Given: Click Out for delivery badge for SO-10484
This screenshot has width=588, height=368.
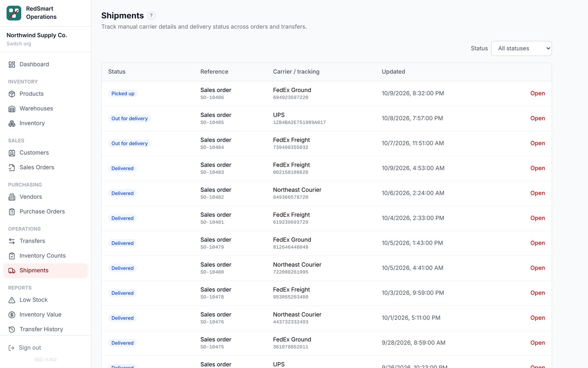Looking at the screenshot, I should point(129,144).
